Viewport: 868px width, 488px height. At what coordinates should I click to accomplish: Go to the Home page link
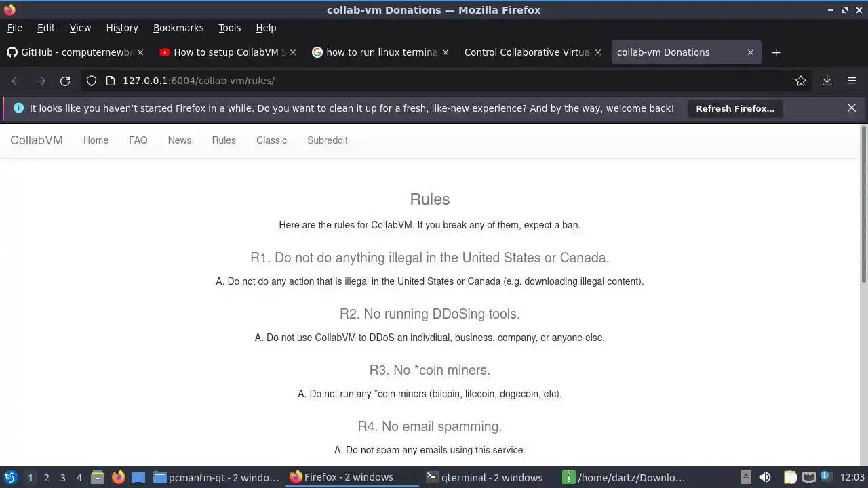pos(96,140)
